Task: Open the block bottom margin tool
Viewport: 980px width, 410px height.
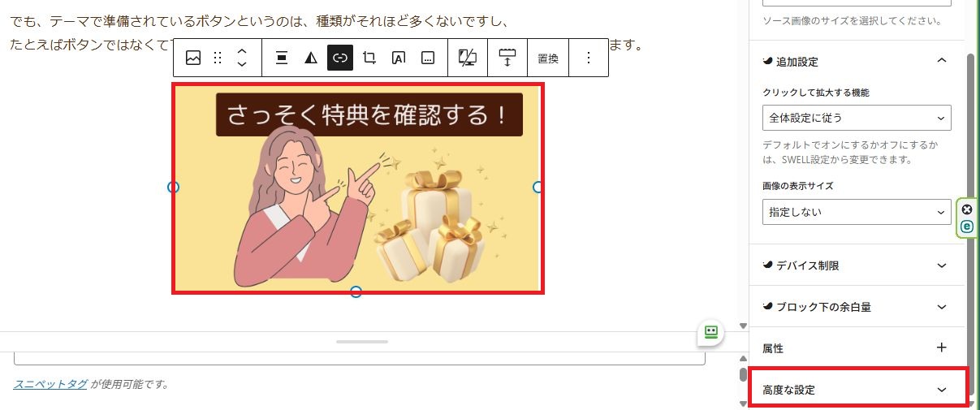Action: (507, 58)
